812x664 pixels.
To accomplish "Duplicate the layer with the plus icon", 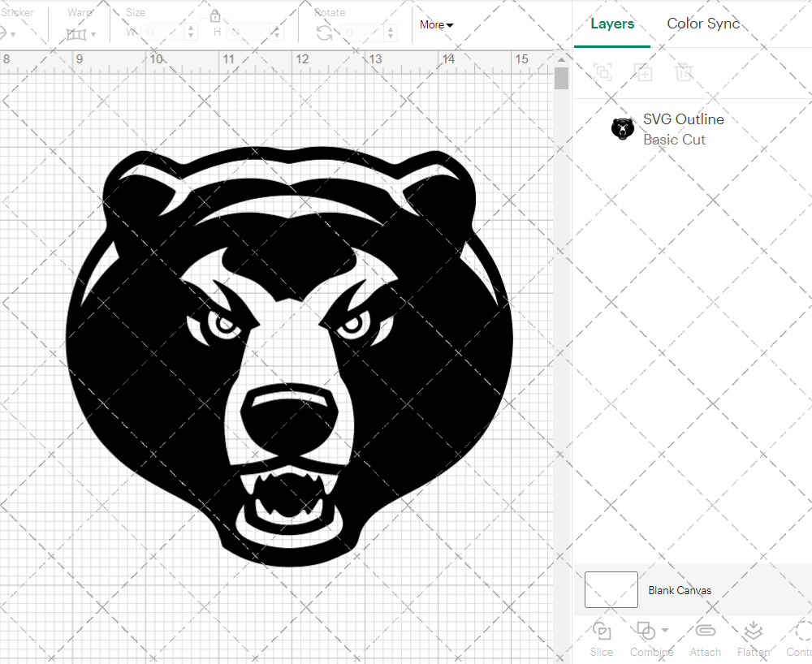I will tap(644, 72).
